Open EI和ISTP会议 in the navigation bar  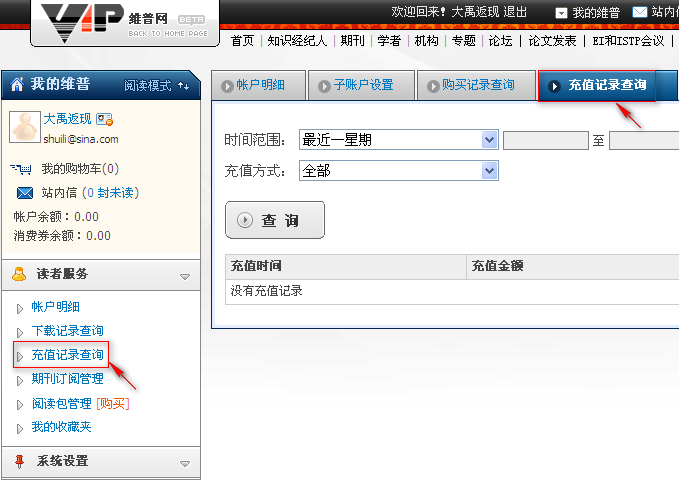pyautogui.click(x=628, y=41)
